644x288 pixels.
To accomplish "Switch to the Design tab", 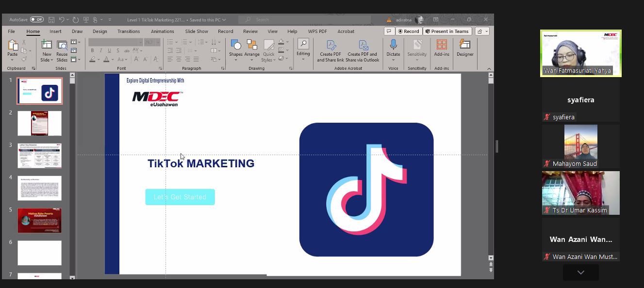I will click(99, 31).
